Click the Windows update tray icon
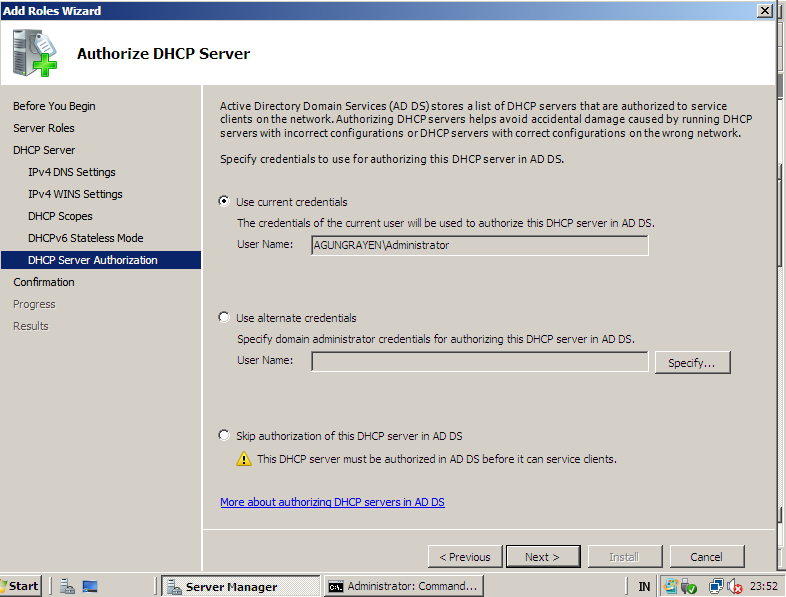 pyautogui.click(x=670, y=586)
